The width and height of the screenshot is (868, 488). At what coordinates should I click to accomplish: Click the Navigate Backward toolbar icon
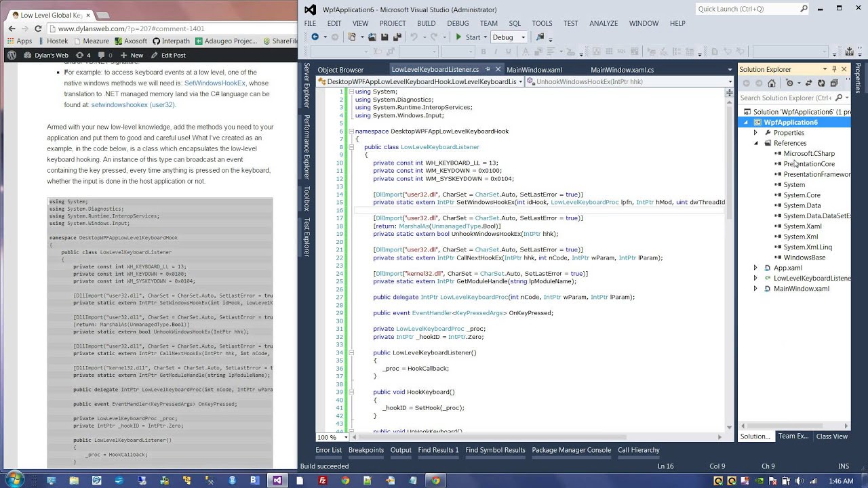pos(315,37)
